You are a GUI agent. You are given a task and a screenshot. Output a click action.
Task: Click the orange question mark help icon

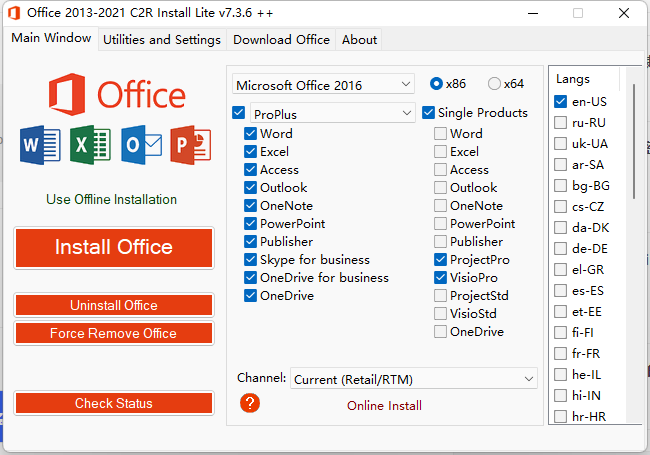click(x=250, y=403)
